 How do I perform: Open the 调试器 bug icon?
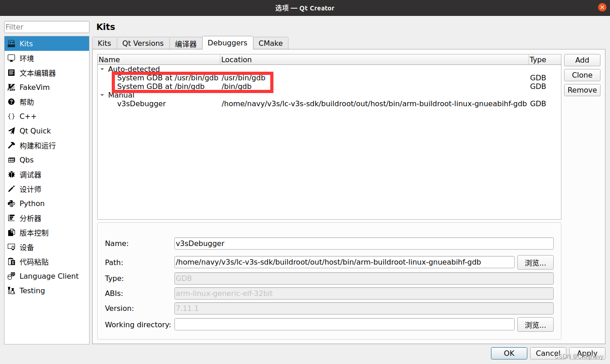point(12,174)
